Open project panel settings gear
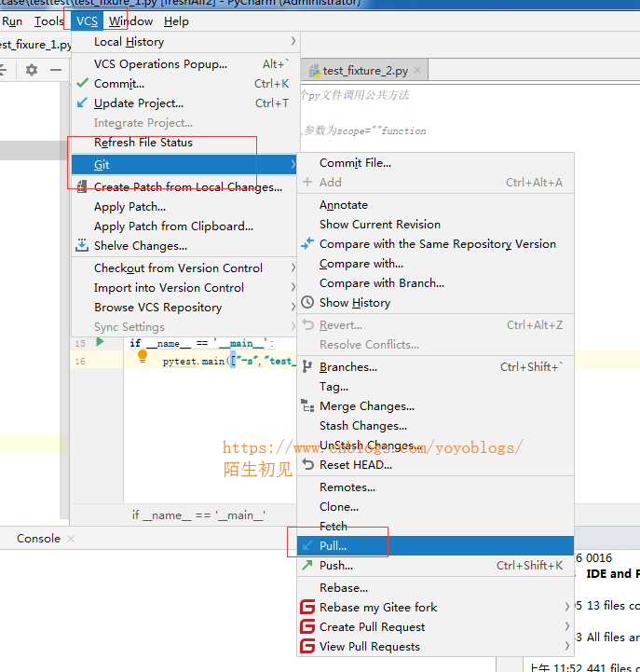 pyautogui.click(x=32, y=69)
